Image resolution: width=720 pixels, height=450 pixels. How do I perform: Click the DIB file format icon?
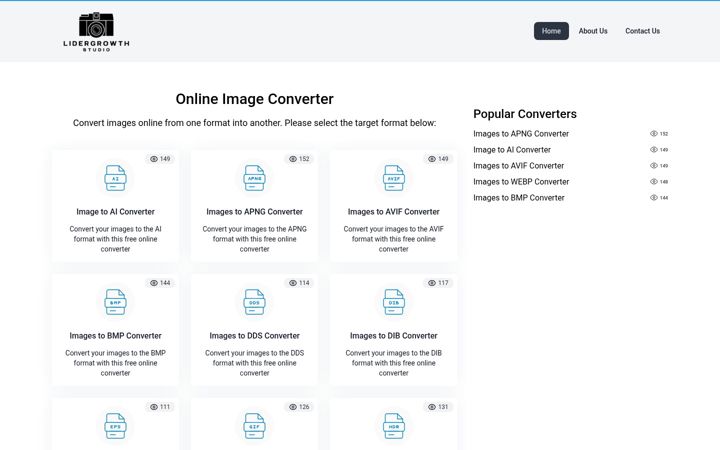click(x=394, y=302)
